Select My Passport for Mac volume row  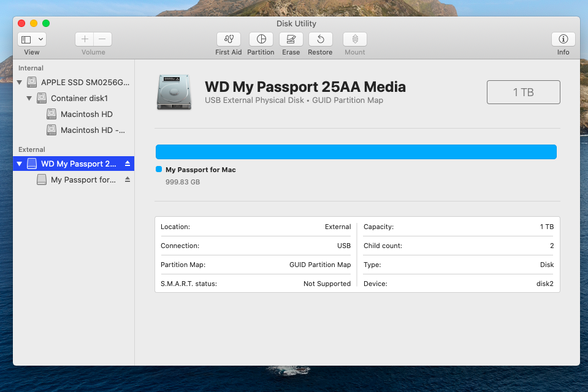tap(74, 180)
